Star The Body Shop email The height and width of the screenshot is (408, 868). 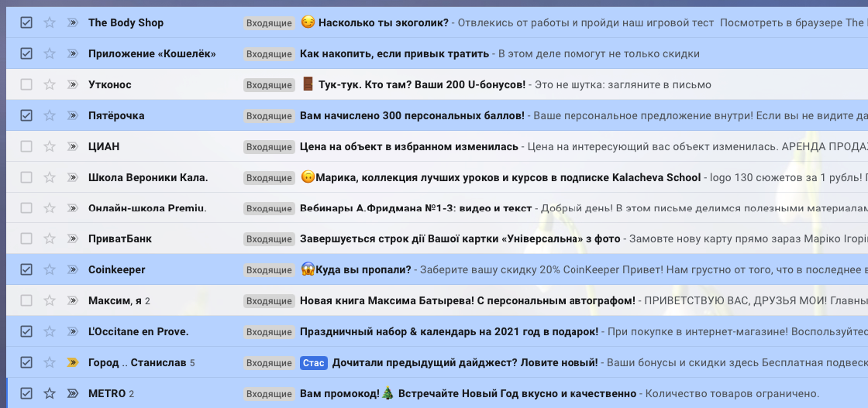[50, 22]
